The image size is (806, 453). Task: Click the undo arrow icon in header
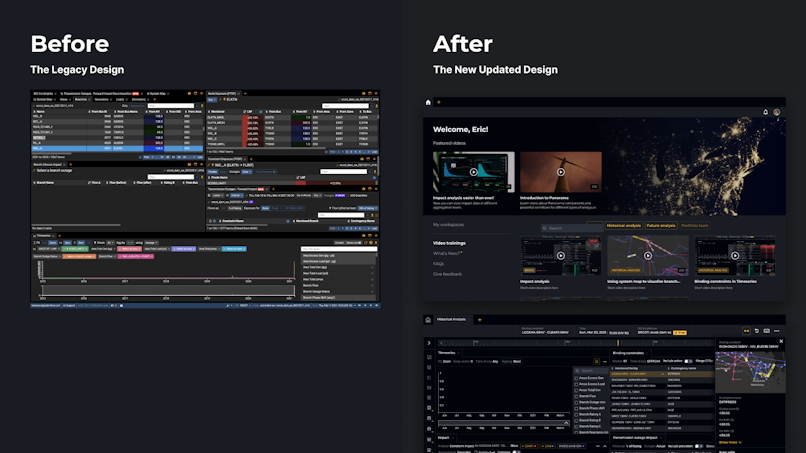[x=757, y=331]
